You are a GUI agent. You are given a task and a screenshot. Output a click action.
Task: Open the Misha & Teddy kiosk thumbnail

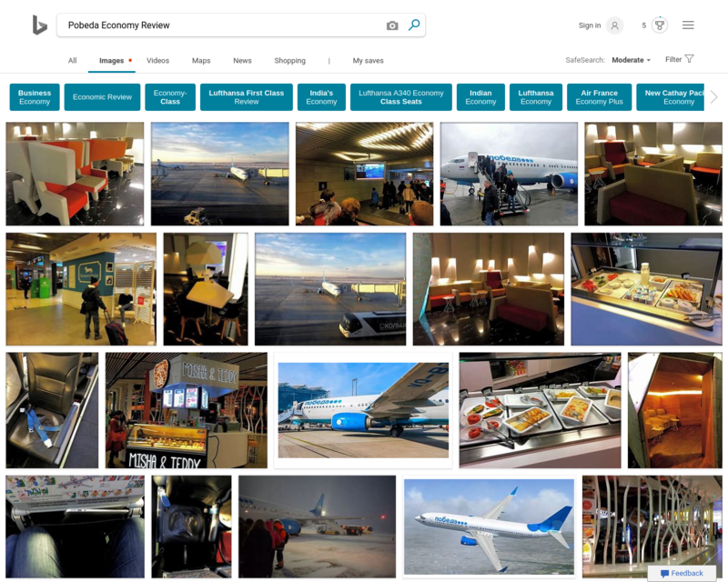[187, 410]
